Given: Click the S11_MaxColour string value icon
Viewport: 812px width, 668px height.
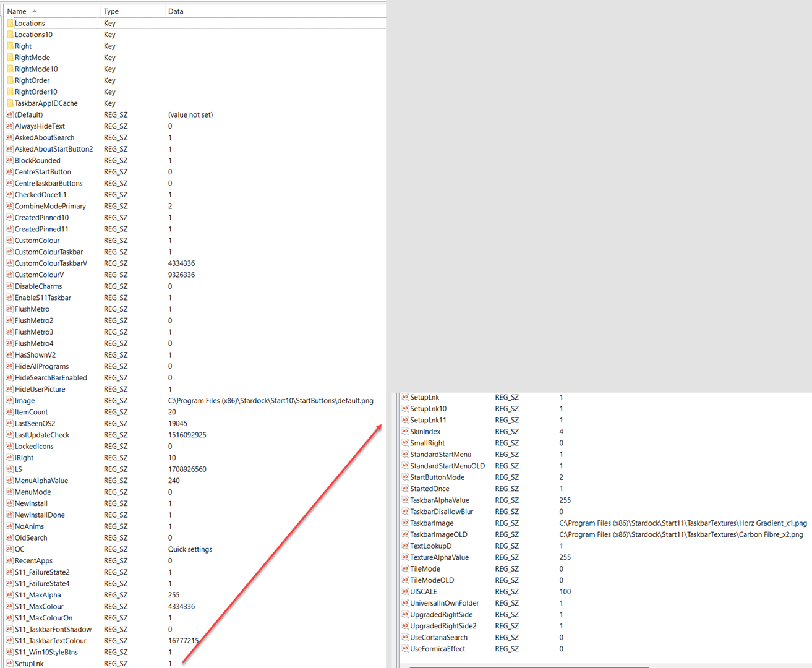Looking at the screenshot, I should tap(10, 607).
